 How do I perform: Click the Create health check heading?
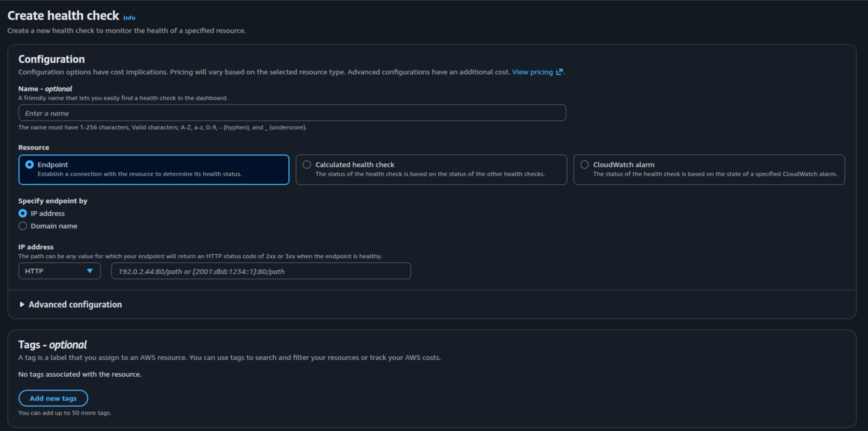click(63, 16)
